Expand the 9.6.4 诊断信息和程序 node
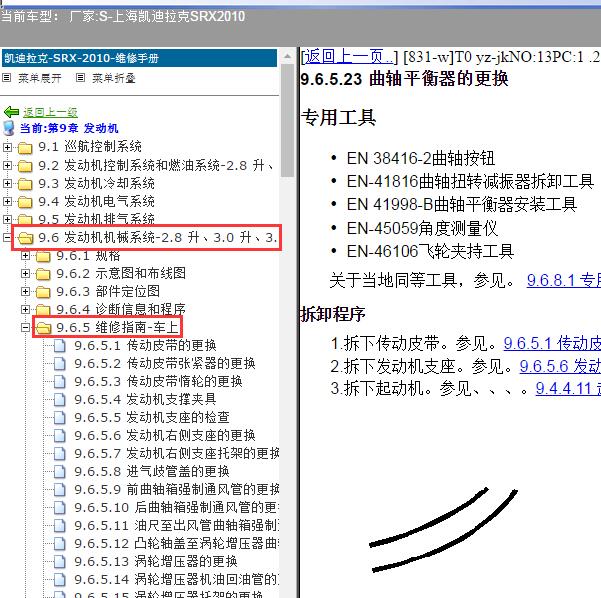Viewport: 601px width, 598px height. tap(25, 309)
